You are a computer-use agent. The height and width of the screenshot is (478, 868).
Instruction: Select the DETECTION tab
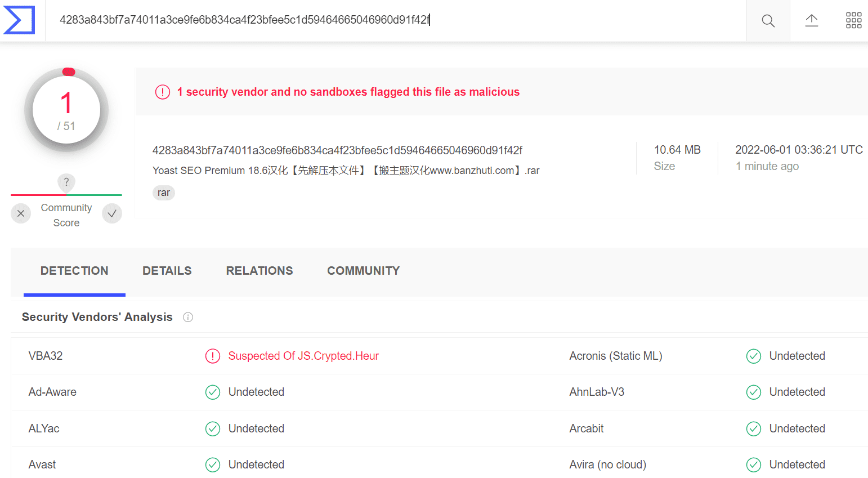tap(74, 271)
